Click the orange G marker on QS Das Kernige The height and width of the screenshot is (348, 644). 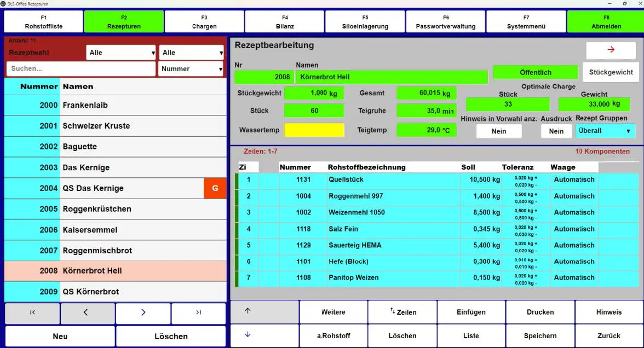[215, 188]
